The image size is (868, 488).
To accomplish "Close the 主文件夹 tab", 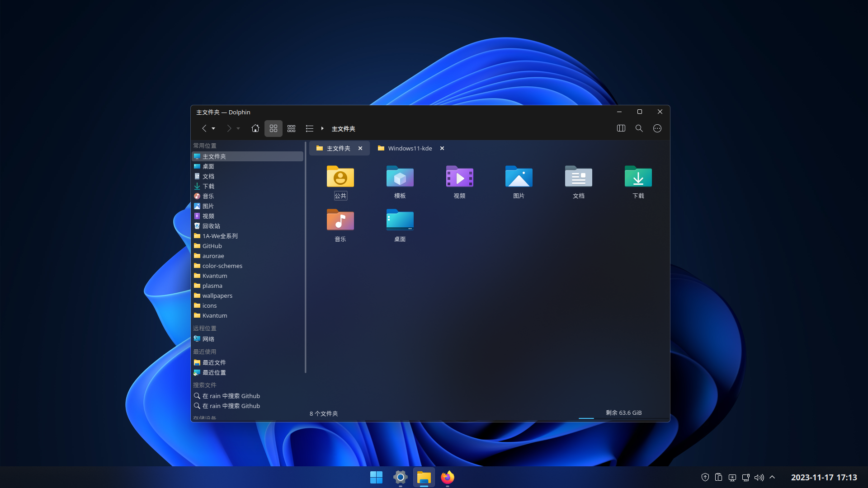I will click(x=360, y=148).
